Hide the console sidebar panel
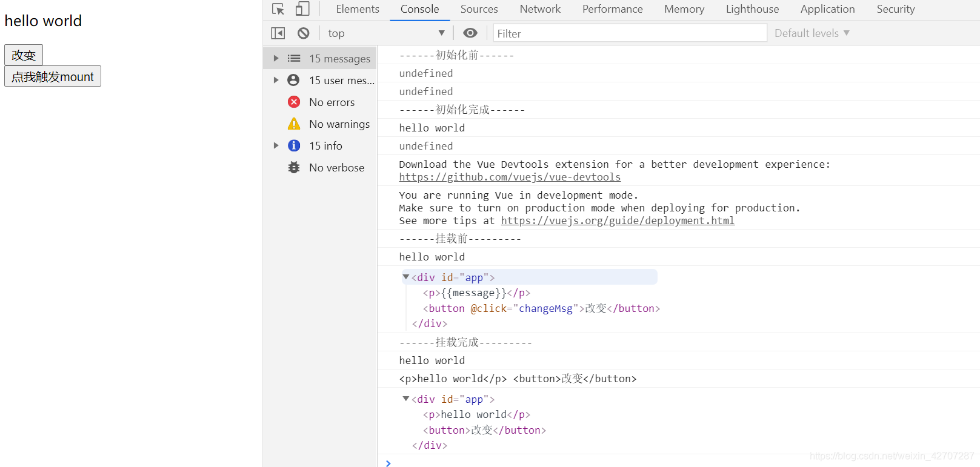 coord(278,33)
